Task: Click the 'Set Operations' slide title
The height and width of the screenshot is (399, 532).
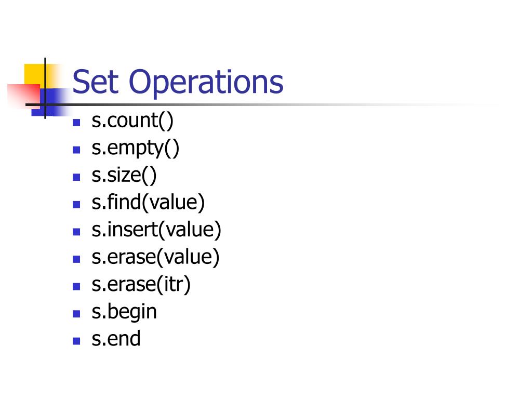Action: point(178,83)
